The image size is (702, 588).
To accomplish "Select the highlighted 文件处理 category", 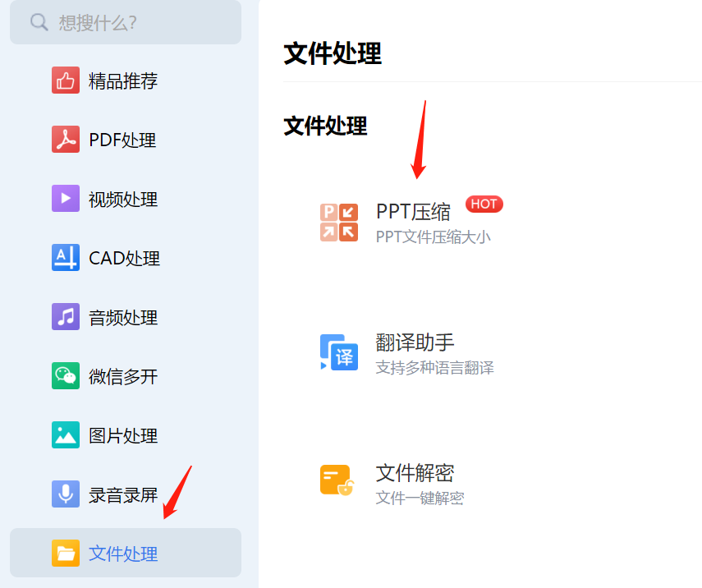I will point(126,553).
